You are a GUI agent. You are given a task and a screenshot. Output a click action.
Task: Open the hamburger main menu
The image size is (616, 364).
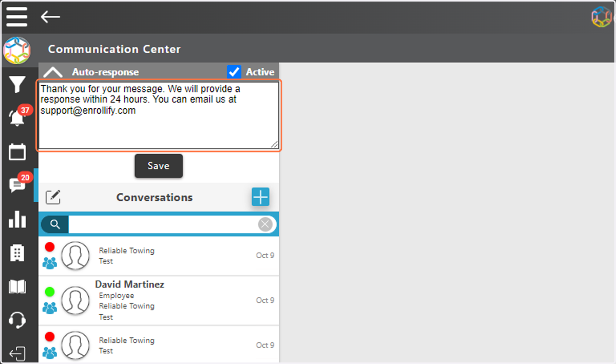[x=17, y=17]
